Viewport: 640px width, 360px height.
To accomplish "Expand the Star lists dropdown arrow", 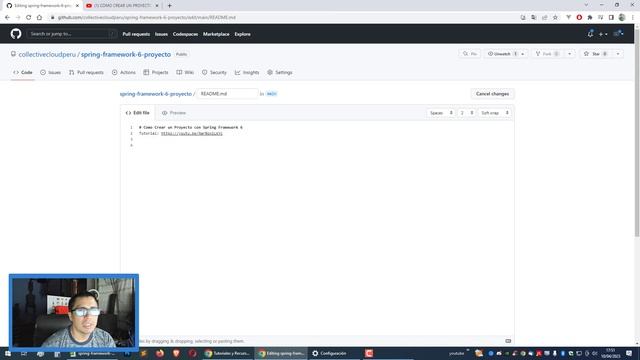I will (x=618, y=54).
